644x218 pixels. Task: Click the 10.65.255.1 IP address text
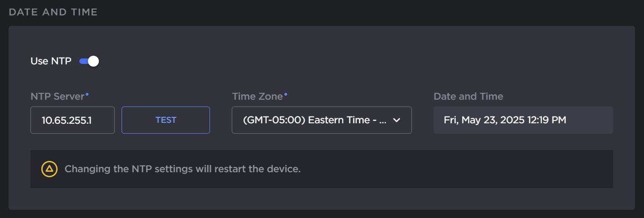(x=67, y=120)
